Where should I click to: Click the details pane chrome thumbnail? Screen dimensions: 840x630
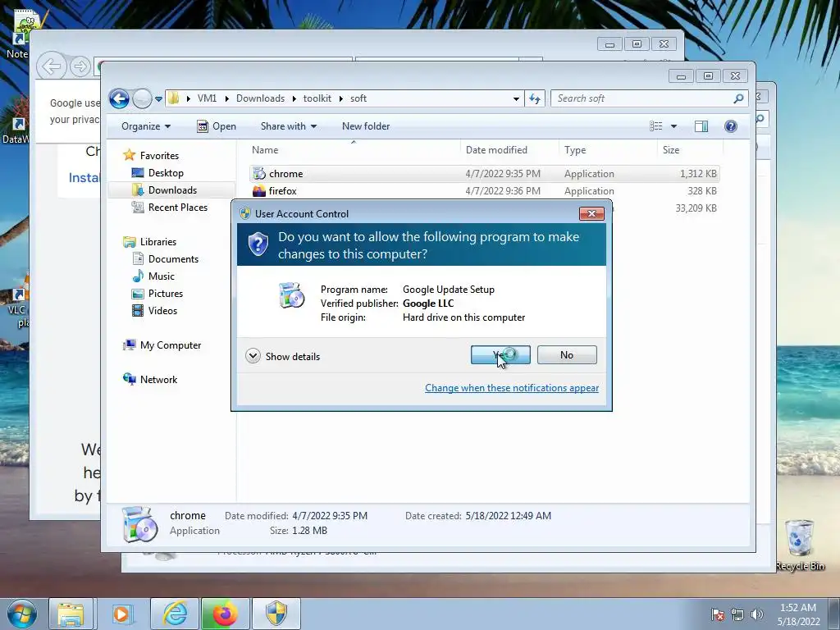[x=139, y=524]
